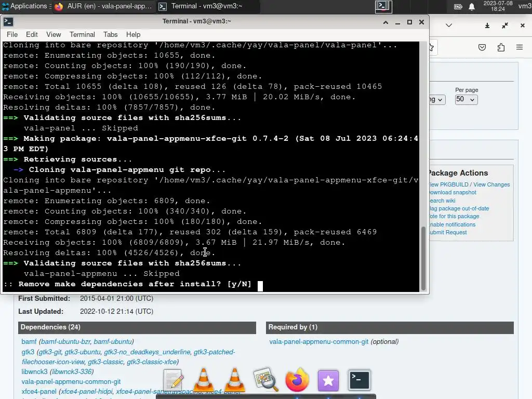Open the libwnck3-336 link
This screenshot has height=399, width=532.
click(72, 372)
